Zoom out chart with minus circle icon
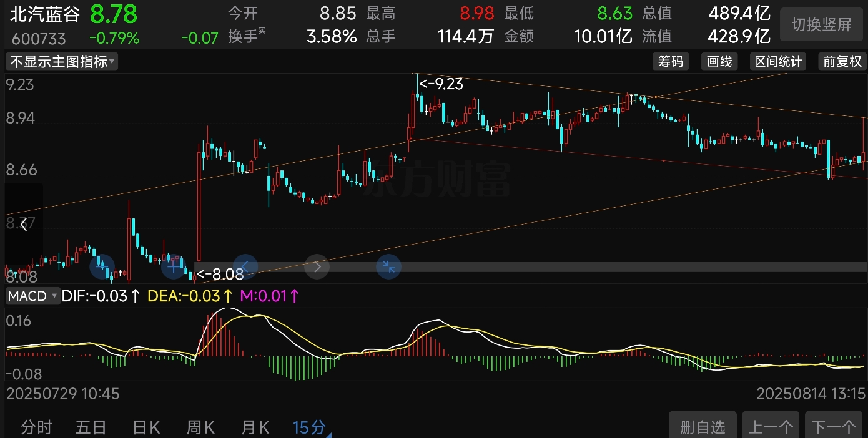 click(102, 267)
